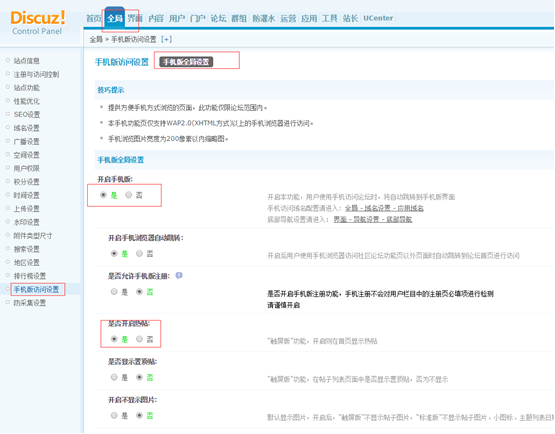Switch to the UCenter top tab
The image size is (555, 434).
[x=378, y=18]
